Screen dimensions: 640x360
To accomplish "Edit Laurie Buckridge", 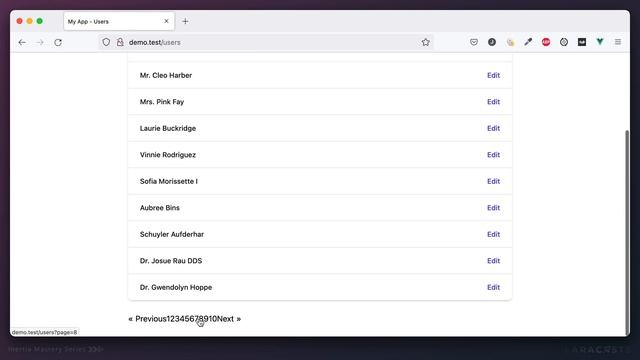I will [x=493, y=128].
